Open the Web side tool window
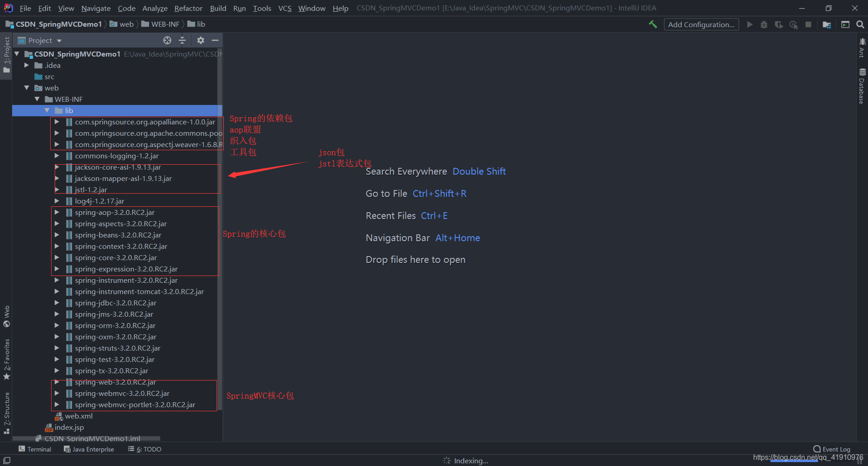Image resolution: width=868 pixels, height=466 pixels. click(6, 316)
